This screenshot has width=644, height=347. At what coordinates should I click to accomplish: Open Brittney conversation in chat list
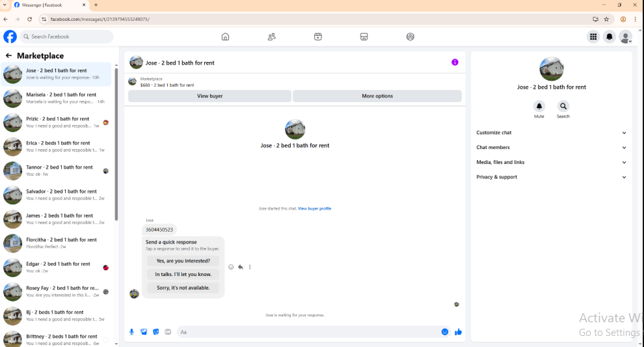click(x=56, y=339)
